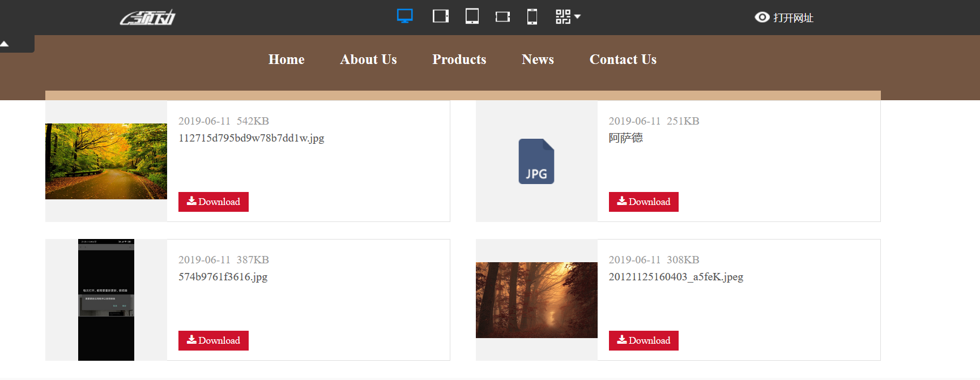Open the red misty forest thumbnail
Image resolution: width=980 pixels, height=380 pixels.
pos(536,300)
